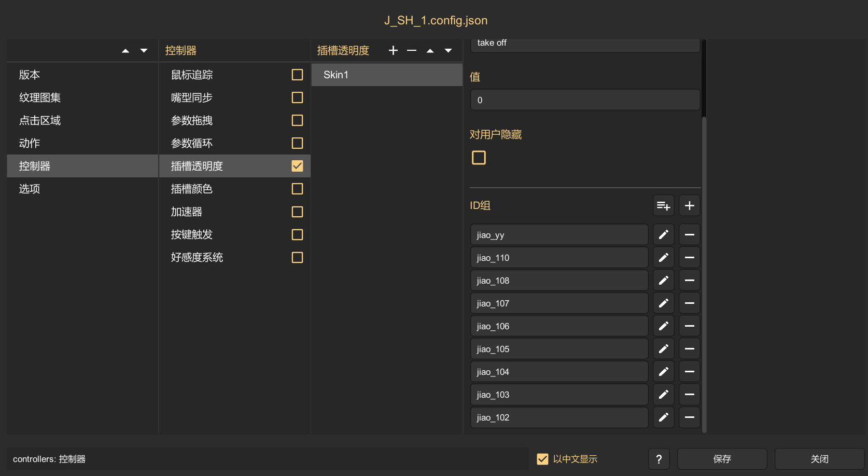Move section up with left panel up arrow
Screen dimensions: 868x476
coord(125,51)
